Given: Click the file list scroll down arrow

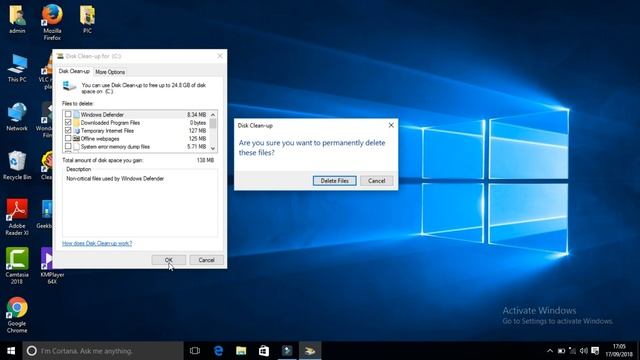Looking at the screenshot, I should point(213,148).
